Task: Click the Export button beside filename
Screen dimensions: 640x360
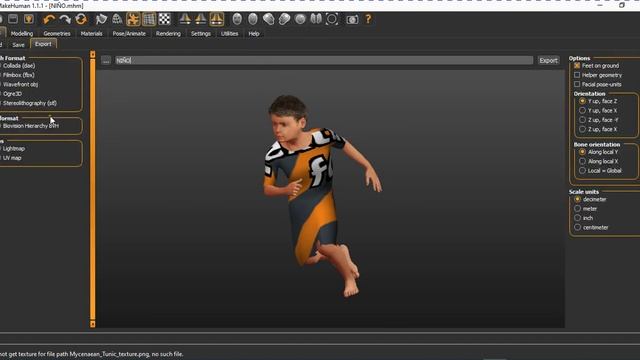Action: 548,60
